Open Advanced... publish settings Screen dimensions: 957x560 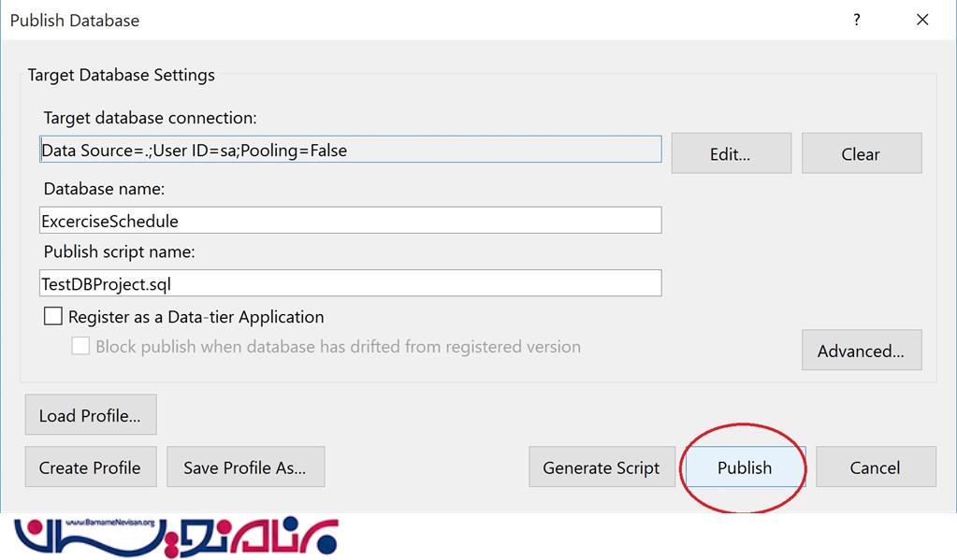coord(862,351)
